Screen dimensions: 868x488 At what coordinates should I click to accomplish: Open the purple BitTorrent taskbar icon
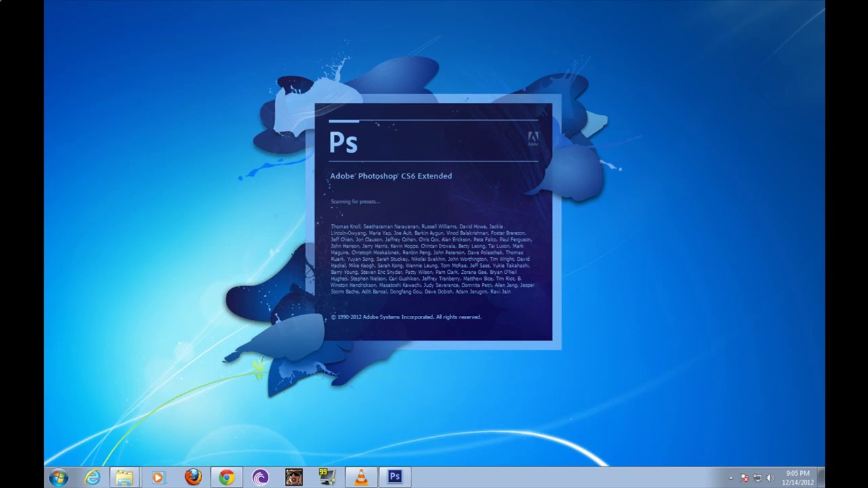coord(260,478)
